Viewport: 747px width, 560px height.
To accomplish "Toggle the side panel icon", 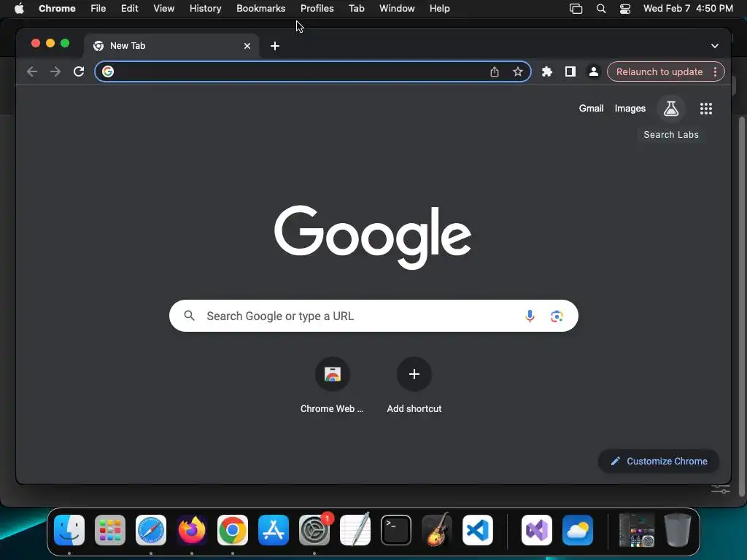I will tap(570, 71).
